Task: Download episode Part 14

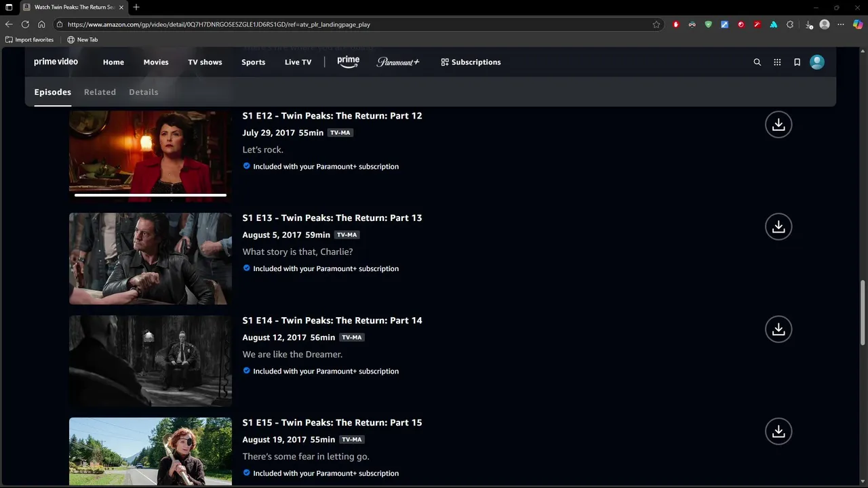Action: click(x=778, y=329)
